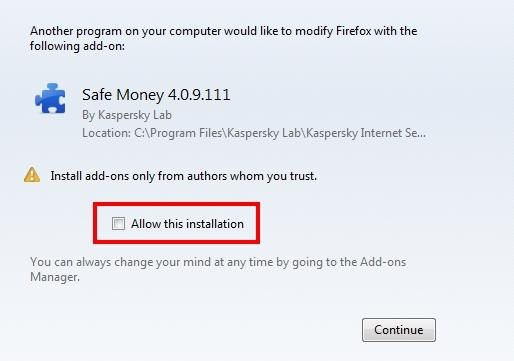Screen dimensions: 514x361
Task: Enable the Allow this installation checkbox
Action: (x=118, y=223)
